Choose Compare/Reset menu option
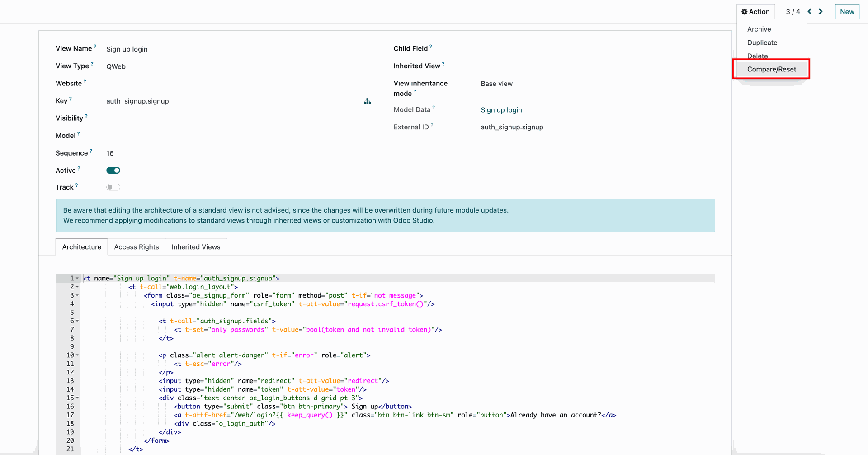 pyautogui.click(x=772, y=69)
